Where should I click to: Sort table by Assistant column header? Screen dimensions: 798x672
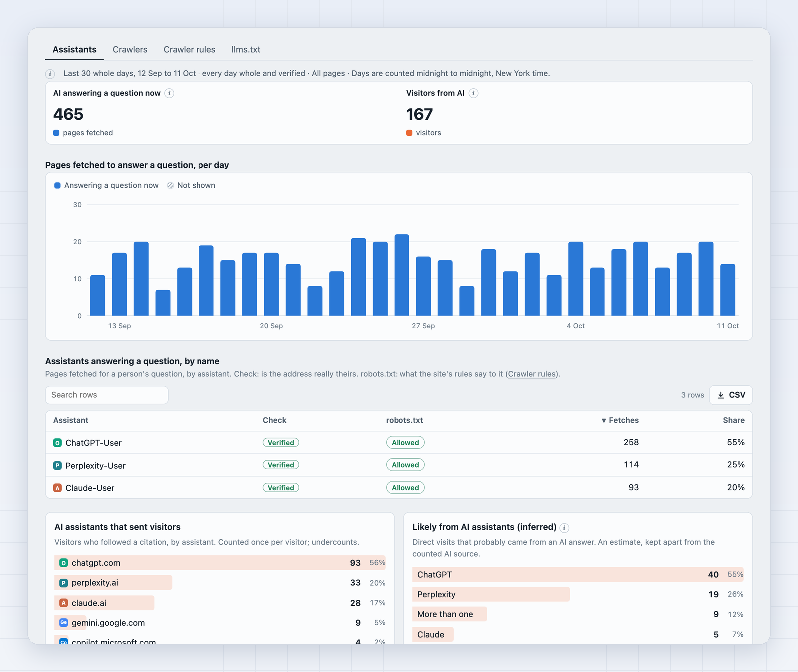tap(71, 420)
